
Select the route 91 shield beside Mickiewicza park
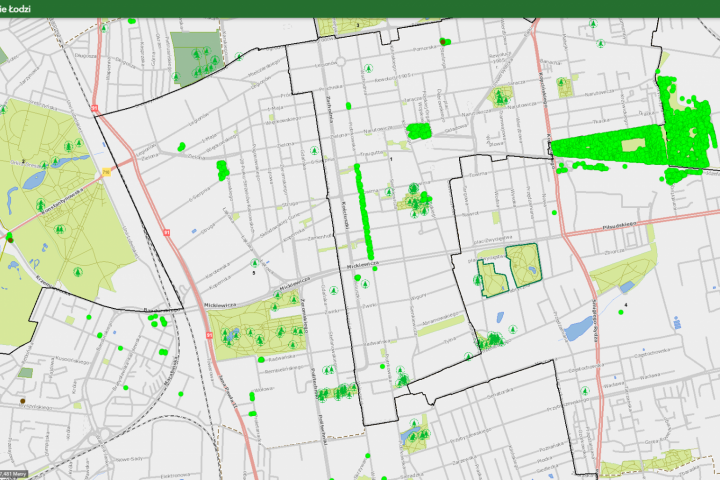209,336
